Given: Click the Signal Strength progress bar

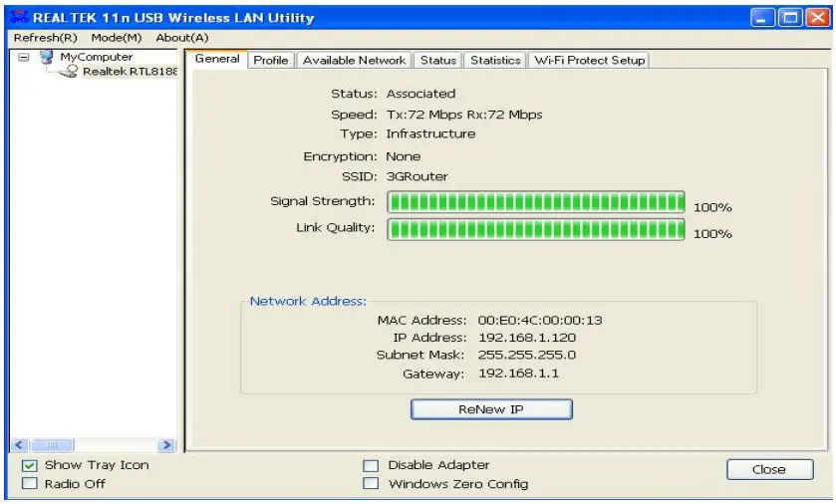Looking at the screenshot, I should (x=536, y=202).
